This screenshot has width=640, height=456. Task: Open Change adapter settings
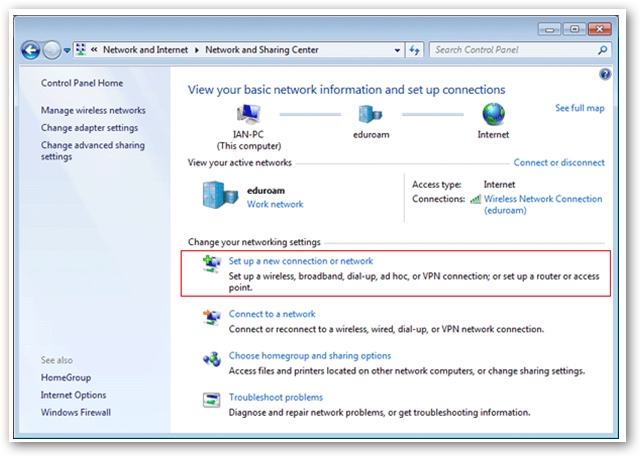(x=89, y=128)
